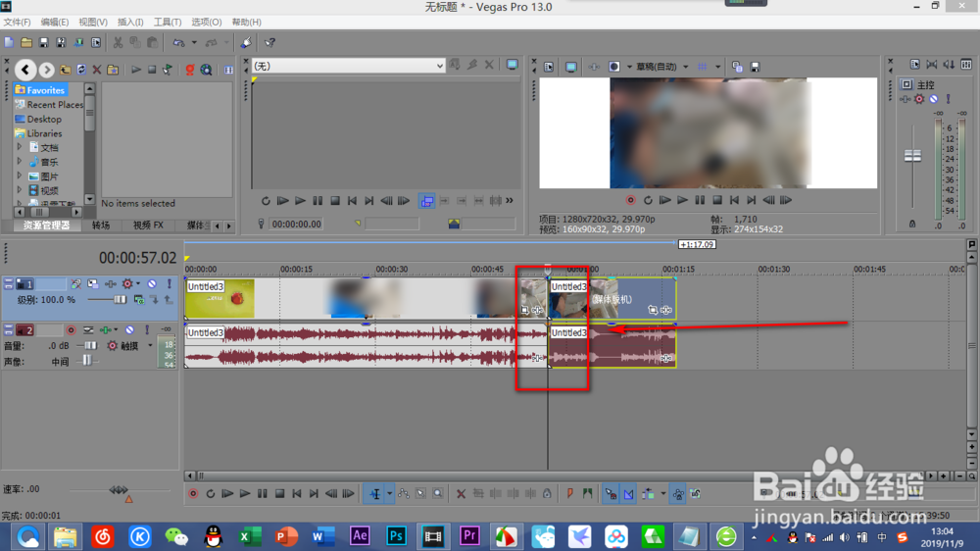Screen dimensions: 980x551
Task: Open video track 1 automation settings gear
Action: pyautogui.click(x=127, y=284)
